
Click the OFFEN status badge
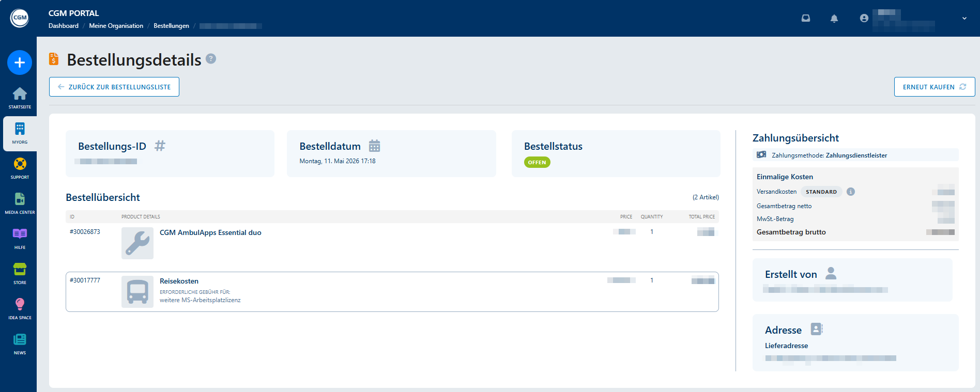537,162
